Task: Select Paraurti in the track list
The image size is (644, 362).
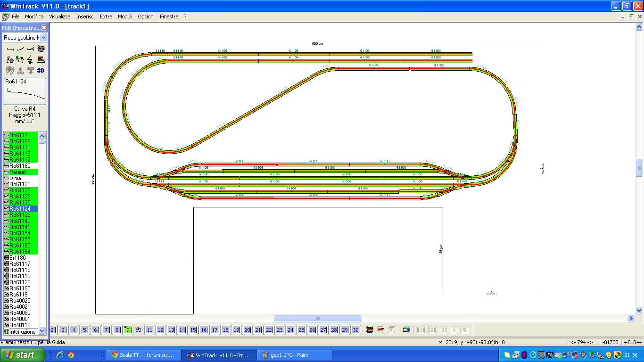Action: 21,172
